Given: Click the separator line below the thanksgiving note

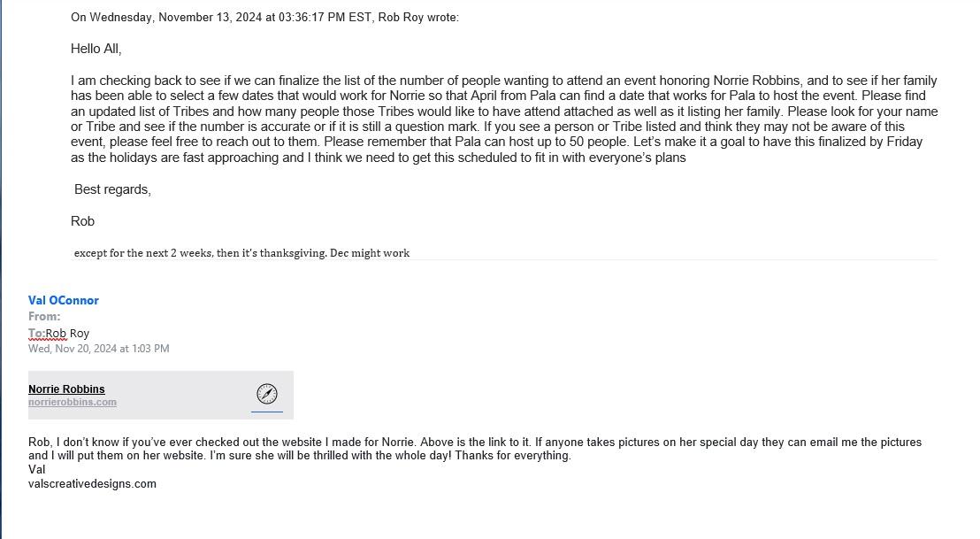Looking at the screenshot, I should [505, 260].
